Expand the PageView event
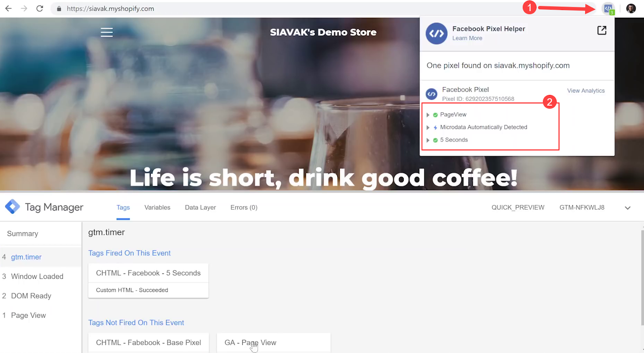Image resolution: width=644 pixels, height=353 pixels. click(428, 115)
